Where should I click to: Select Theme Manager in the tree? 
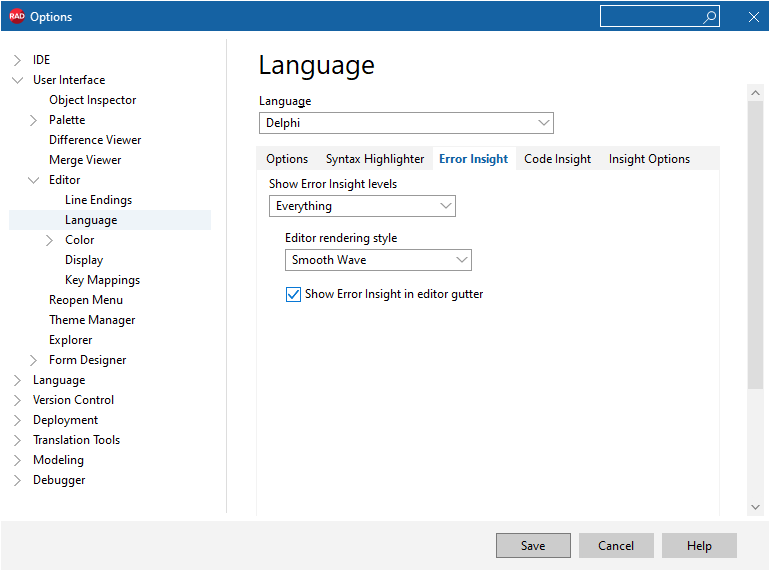pyautogui.click(x=92, y=320)
